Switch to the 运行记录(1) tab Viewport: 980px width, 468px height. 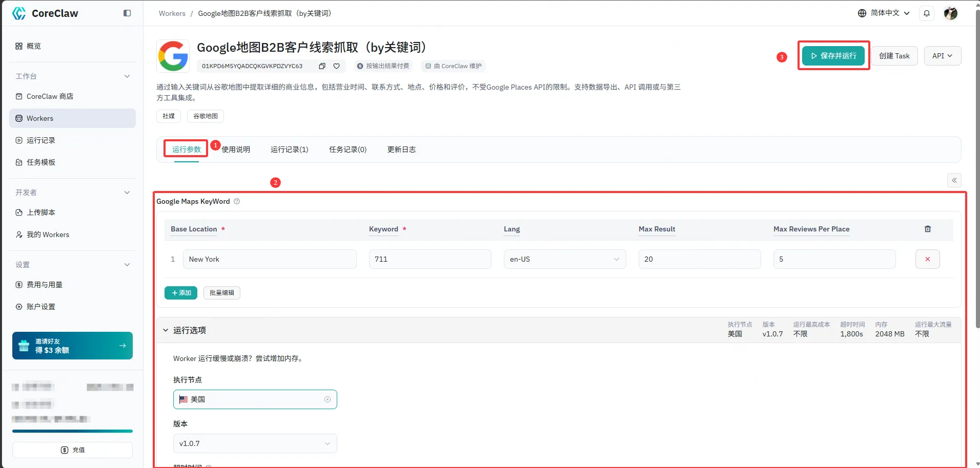(290, 150)
